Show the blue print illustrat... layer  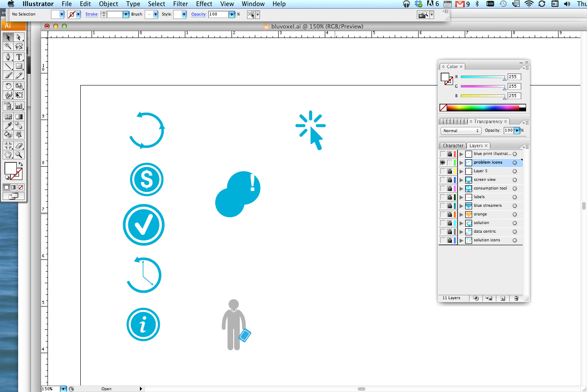442,154
